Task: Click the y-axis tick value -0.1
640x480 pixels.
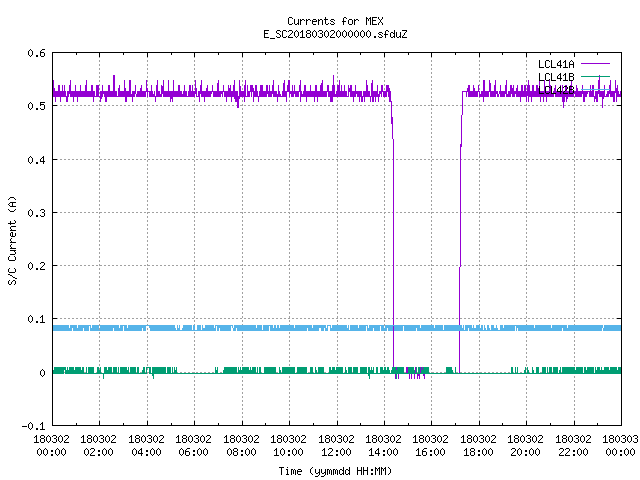Action: click(33, 426)
